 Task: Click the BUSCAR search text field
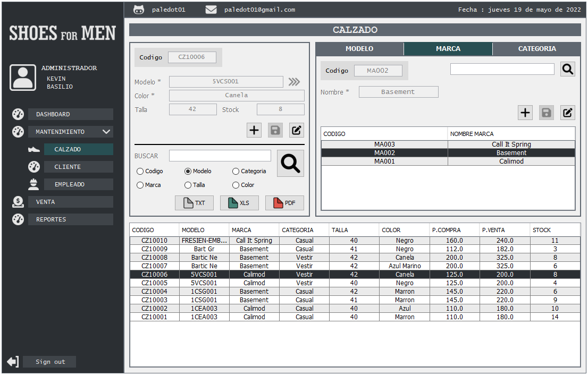coord(220,156)
